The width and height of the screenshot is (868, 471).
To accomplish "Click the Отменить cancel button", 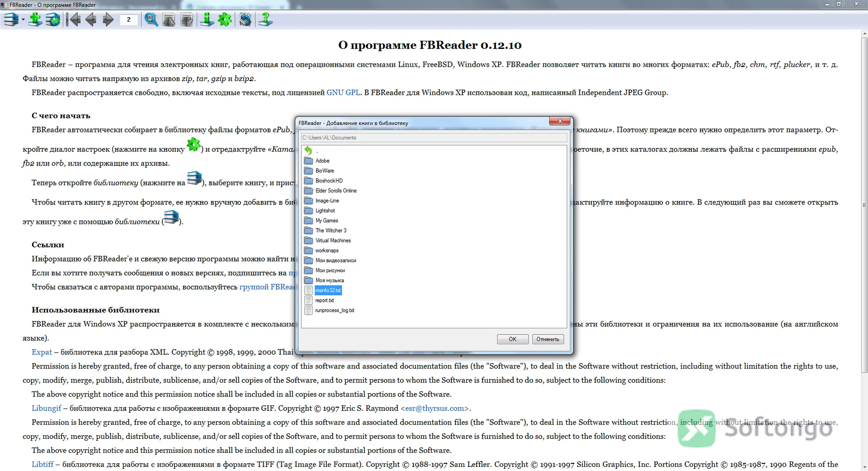I will tap(548, 339).
